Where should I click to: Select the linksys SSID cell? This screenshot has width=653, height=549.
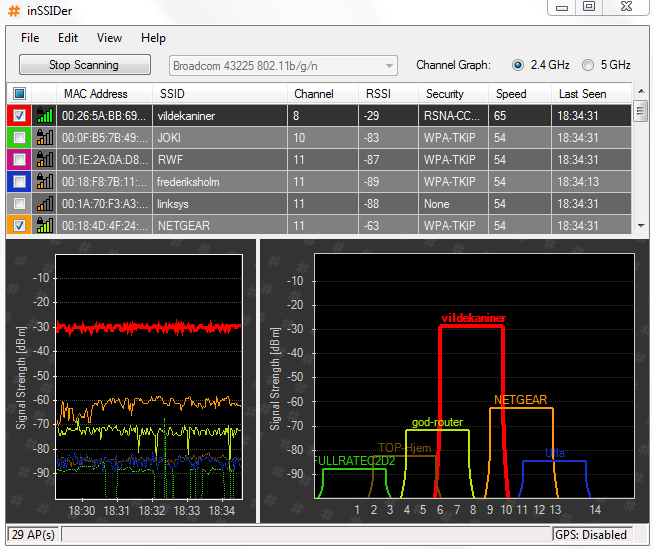click(x=220, y=204)
